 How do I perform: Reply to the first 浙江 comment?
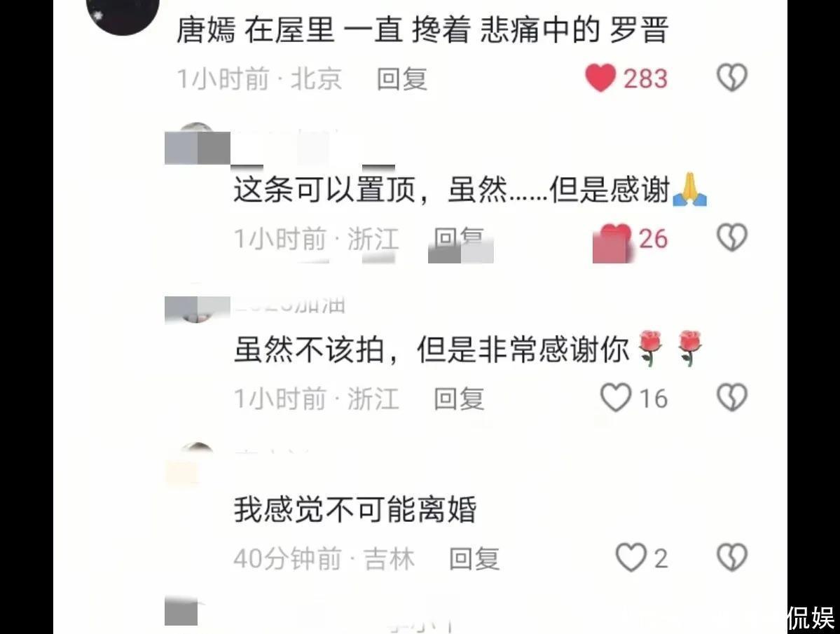(x=459, y=240)
